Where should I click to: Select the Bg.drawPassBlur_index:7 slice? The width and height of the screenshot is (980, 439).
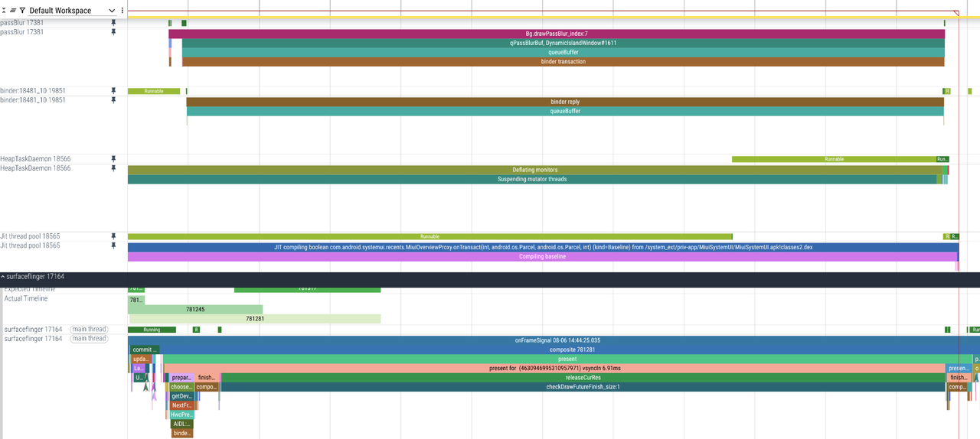556,34
